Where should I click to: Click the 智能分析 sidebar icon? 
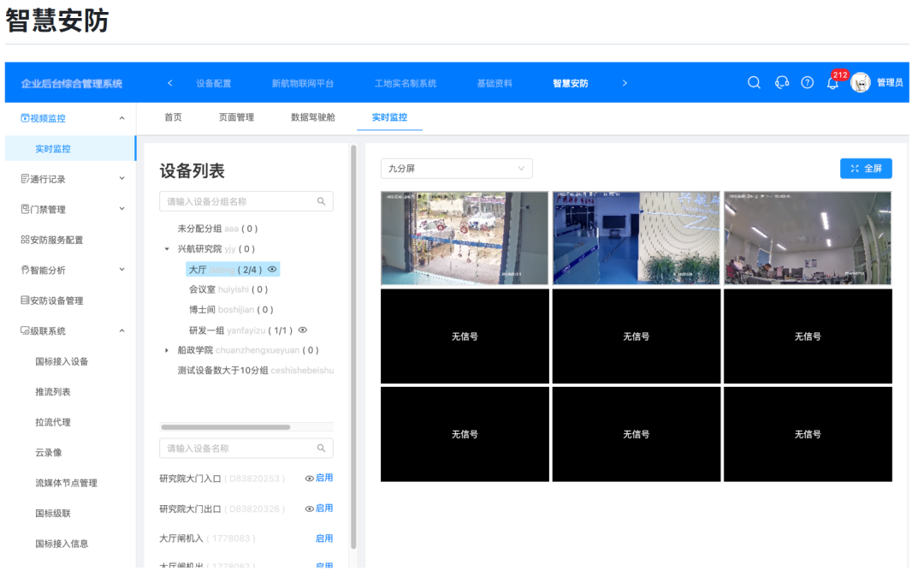[x=25, y=270]
